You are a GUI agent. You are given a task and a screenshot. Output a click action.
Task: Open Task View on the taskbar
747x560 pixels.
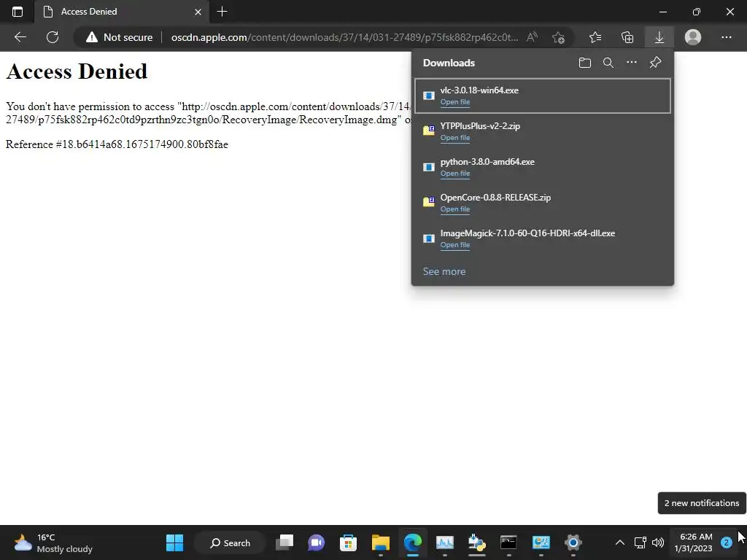tap(285, 542)
